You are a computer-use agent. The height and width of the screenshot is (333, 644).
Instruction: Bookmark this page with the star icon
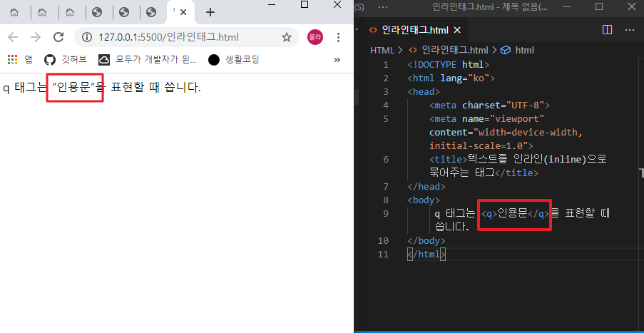coord(286,37)
